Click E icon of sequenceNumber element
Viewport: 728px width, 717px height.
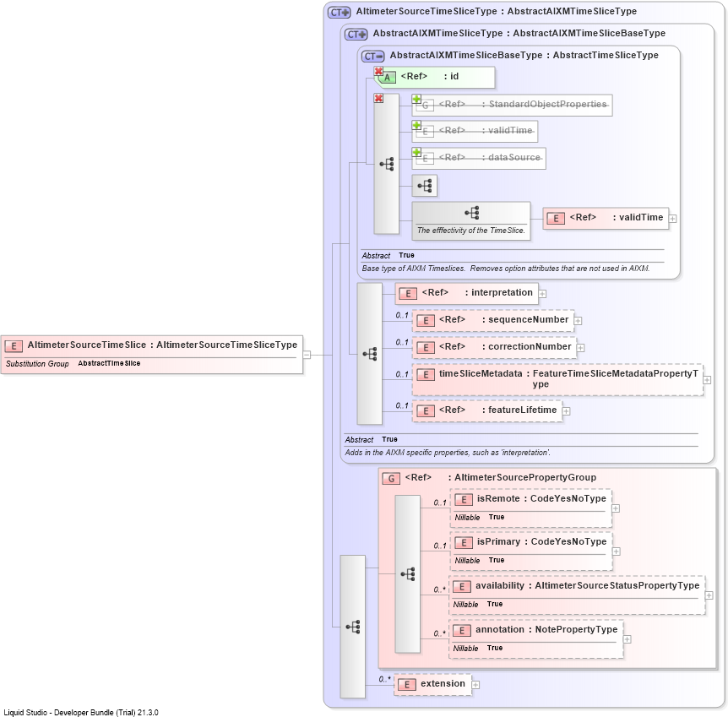tap(425, 320)
